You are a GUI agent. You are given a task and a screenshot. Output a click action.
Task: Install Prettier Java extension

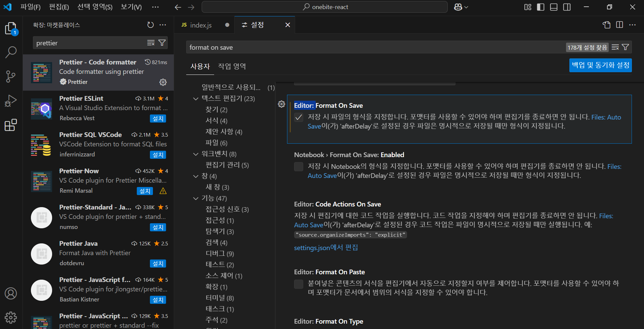(158, 264)
